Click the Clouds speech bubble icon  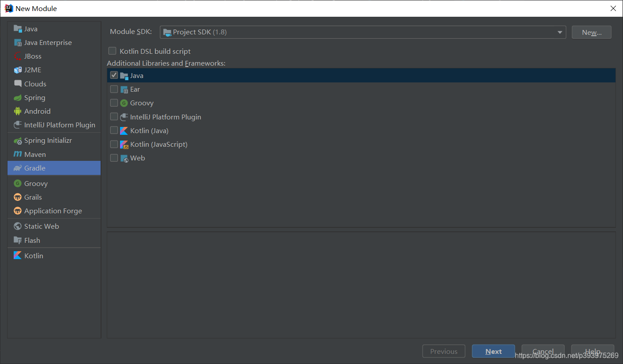point(18,84)
